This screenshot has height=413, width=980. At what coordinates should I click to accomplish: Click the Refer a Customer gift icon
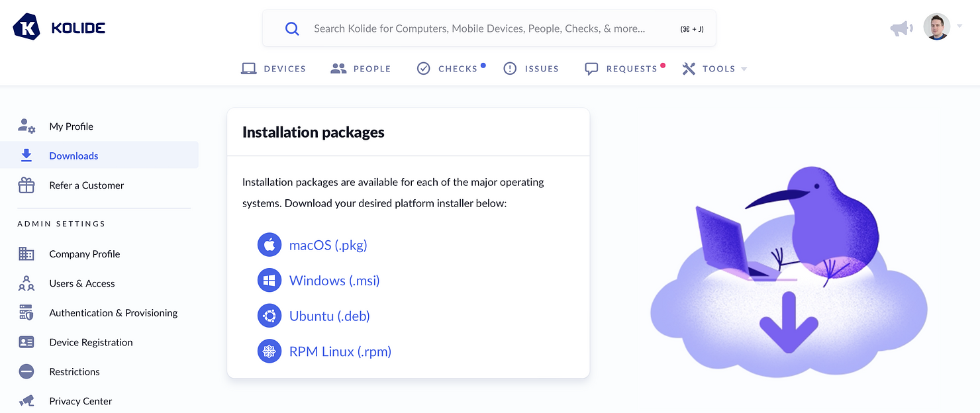(x=26, y=185)
